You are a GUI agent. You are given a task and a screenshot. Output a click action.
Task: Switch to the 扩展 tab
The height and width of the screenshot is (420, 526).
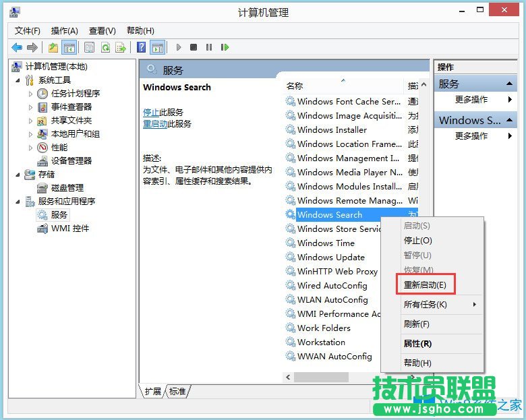[x=153, y=391]
